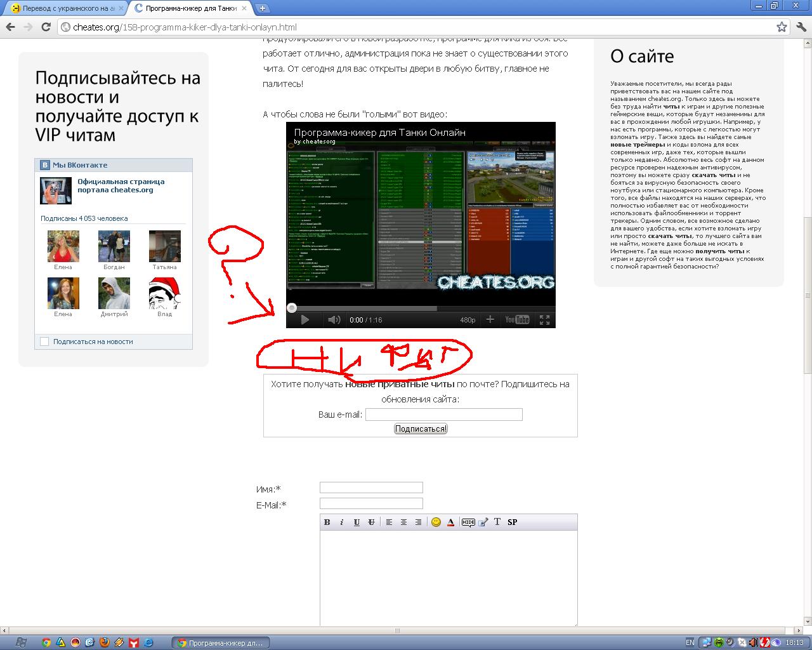The width and height of the screenshot is (812, 650).
Task: Apply bold formatting in the comment editor
Action: pyautogui.click(x=327, y=522)
